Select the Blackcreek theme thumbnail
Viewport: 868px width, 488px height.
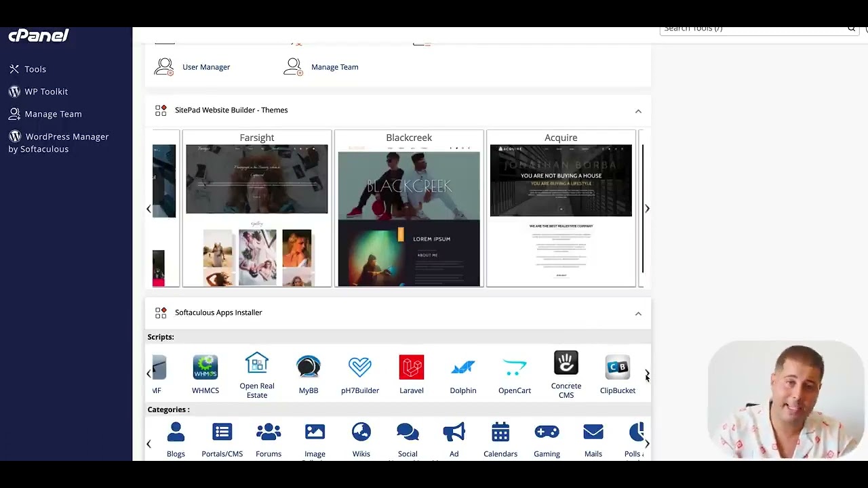coord(409,209)
